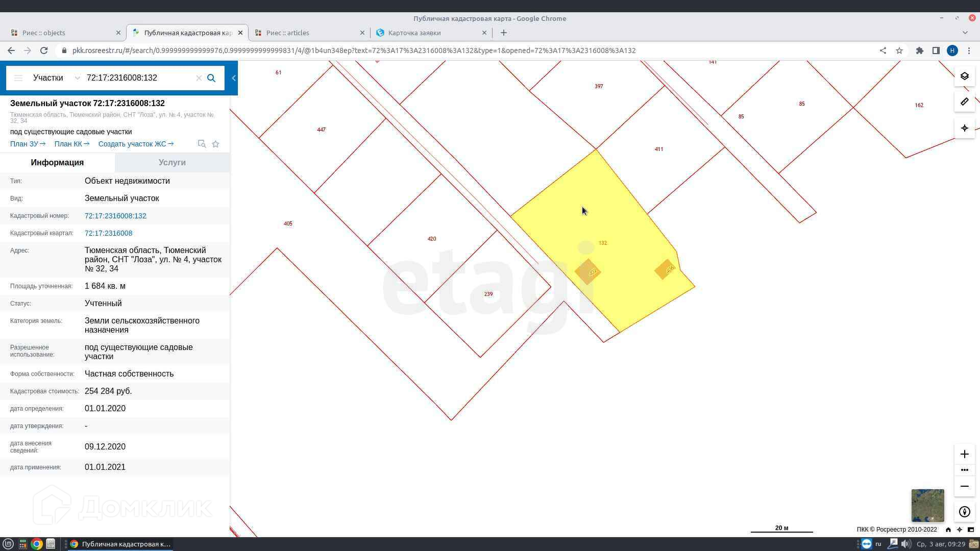Reset map orientation with compass icon

pyautogui.click(x=964, y=512)
